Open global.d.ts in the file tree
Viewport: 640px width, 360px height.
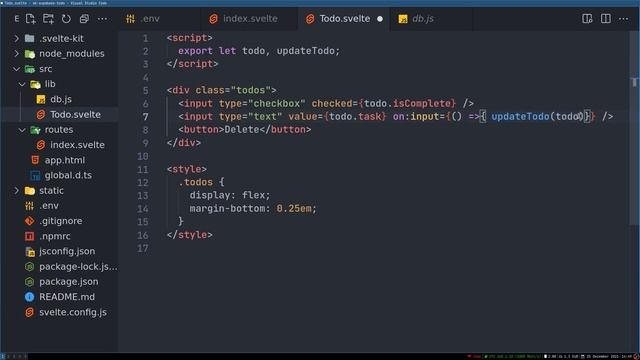pyautogui.click(x=68, y=175)
